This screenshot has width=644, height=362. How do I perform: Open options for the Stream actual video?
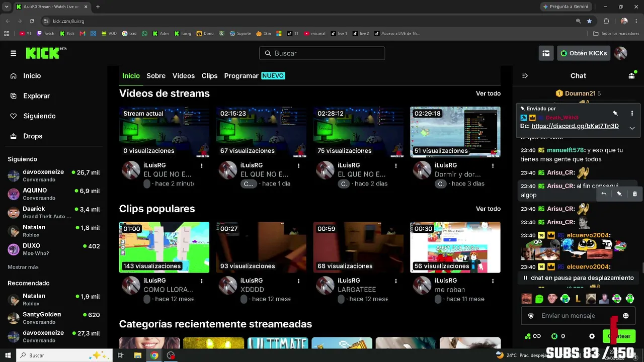(202, 165)
